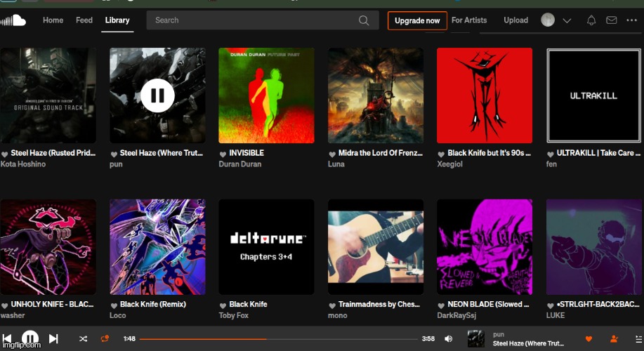Click heart beside NEON BLADE (Slowed
Image resolution: width=644 pixels, height=351 pixels.
coord(441,305)
